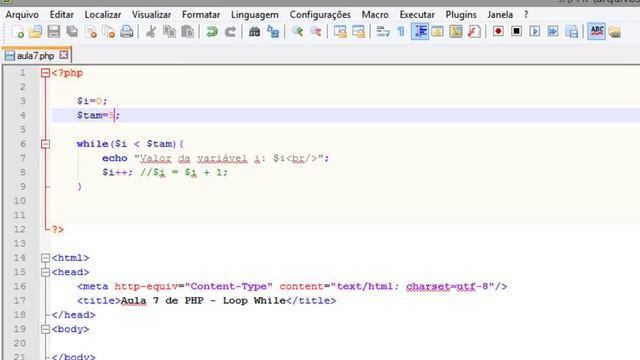Open the ? help menu
Viewport: 640px width, 360px height.
click(x=526, y=15)
